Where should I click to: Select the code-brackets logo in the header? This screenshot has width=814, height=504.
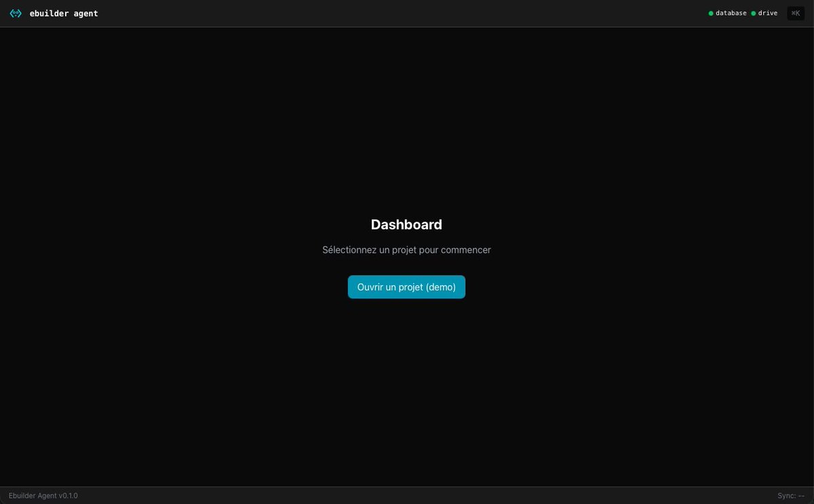coord(15,13)
